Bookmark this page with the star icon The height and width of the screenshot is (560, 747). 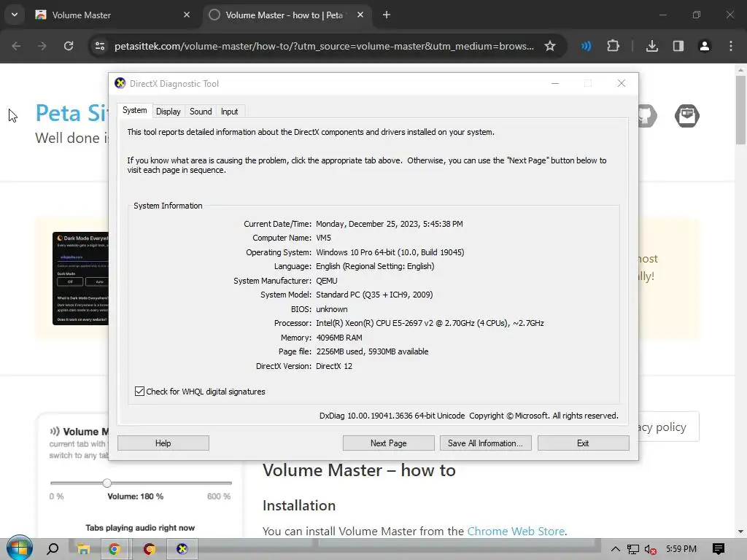(x=550, y=46)
